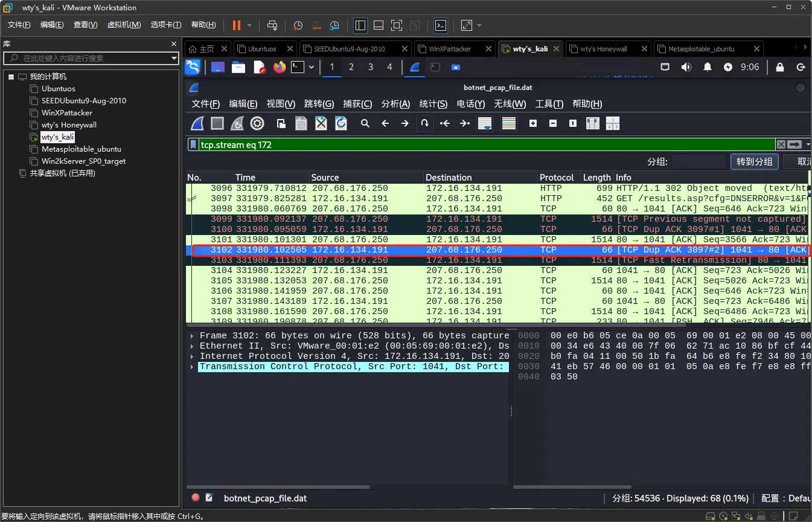This screenshot has height=522, width=812.
Task: Switch to Kali workspace 2
Action: click(x=351, y=67)
